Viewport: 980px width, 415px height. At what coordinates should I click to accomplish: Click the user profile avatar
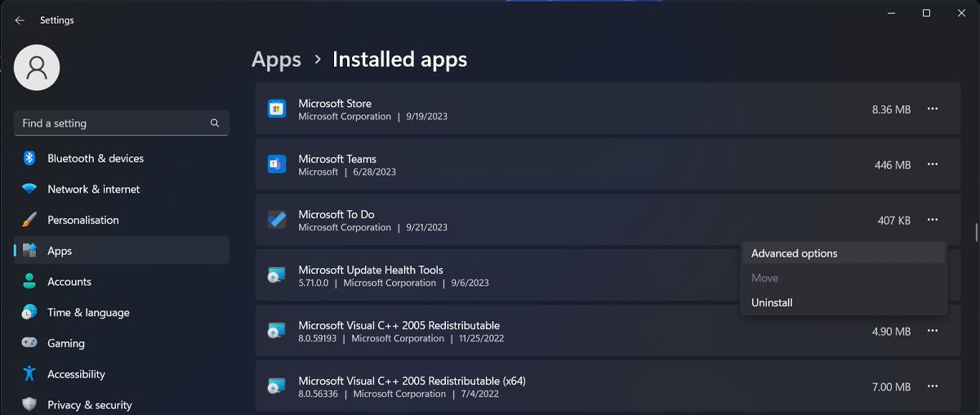(37, 68)
